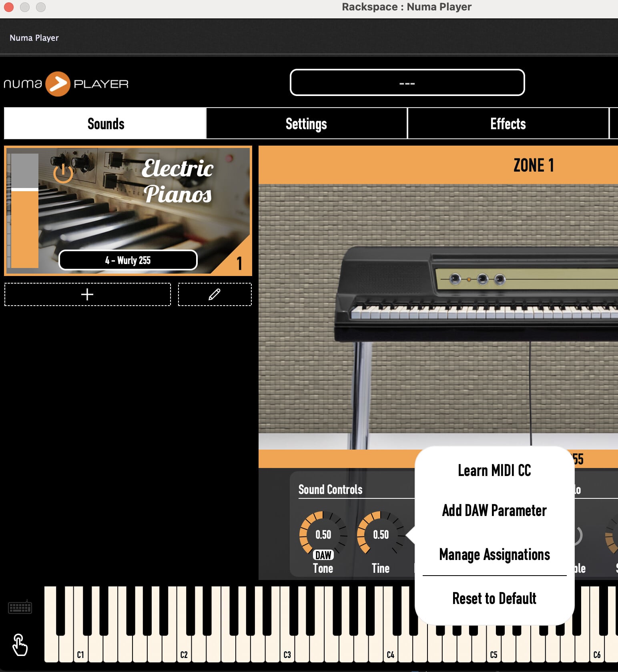Click the Tine knob
618x672 pixels.
[x=380, y=533]
